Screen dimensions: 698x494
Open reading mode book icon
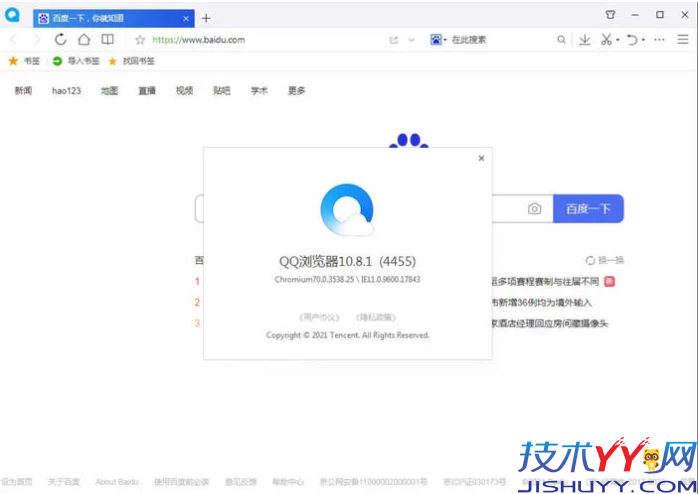point(107,40)
